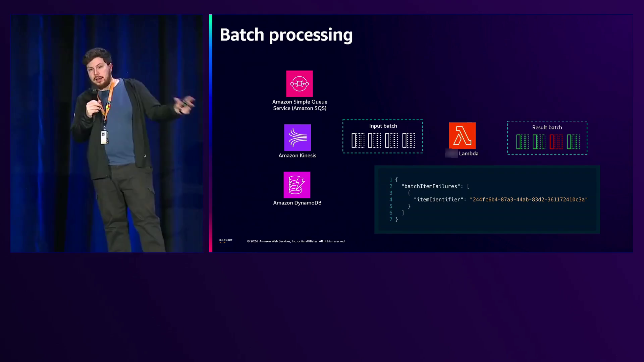The height and width of the screenshot is (362, 644).
Task: Click the identifier value starting with 244fc6b4
Action: click(x=529, y=199)
